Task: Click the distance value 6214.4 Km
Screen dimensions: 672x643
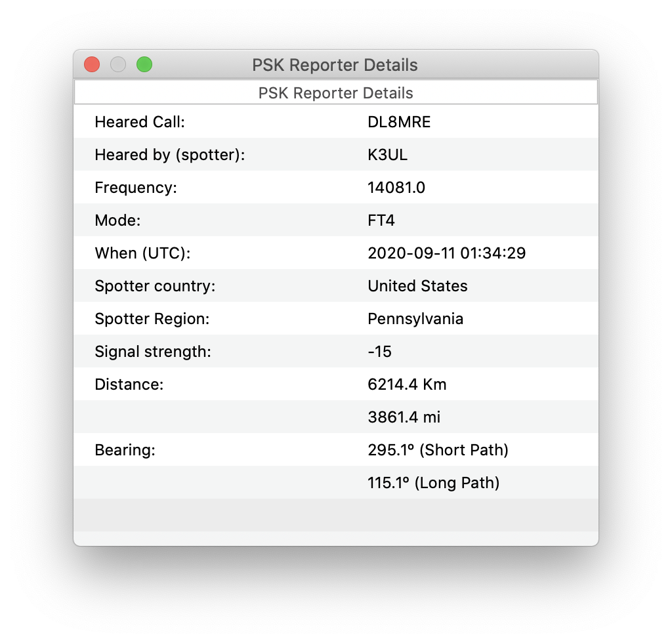Action: point(407,384)
